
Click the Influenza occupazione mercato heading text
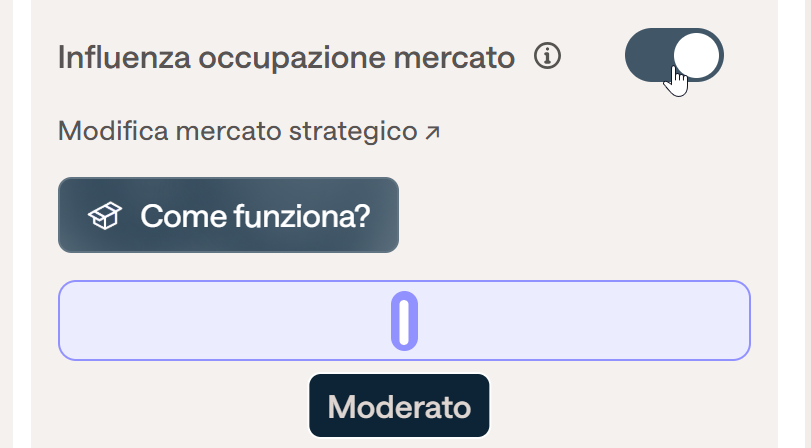coord(286,57)
